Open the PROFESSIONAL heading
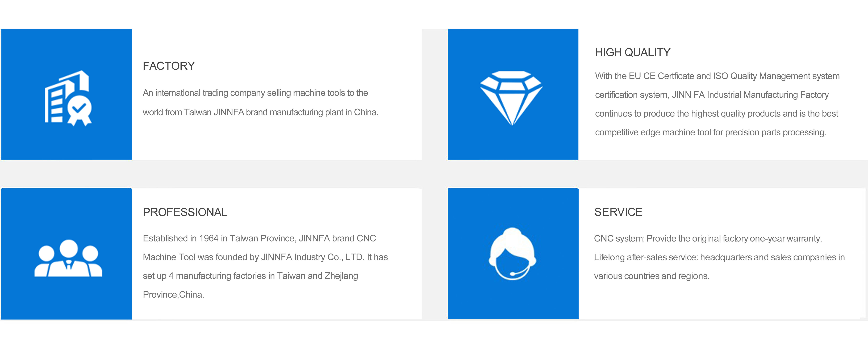The image size is (868, 349). click(185, 212)
